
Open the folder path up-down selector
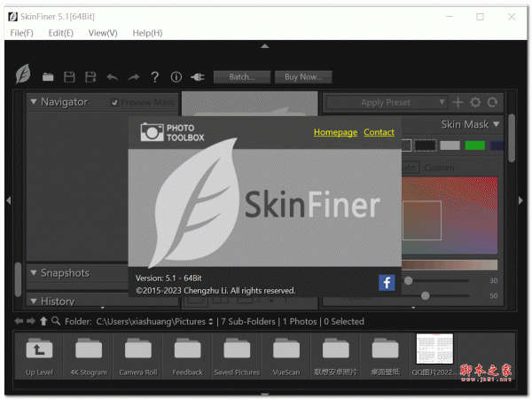pos(211,321)
